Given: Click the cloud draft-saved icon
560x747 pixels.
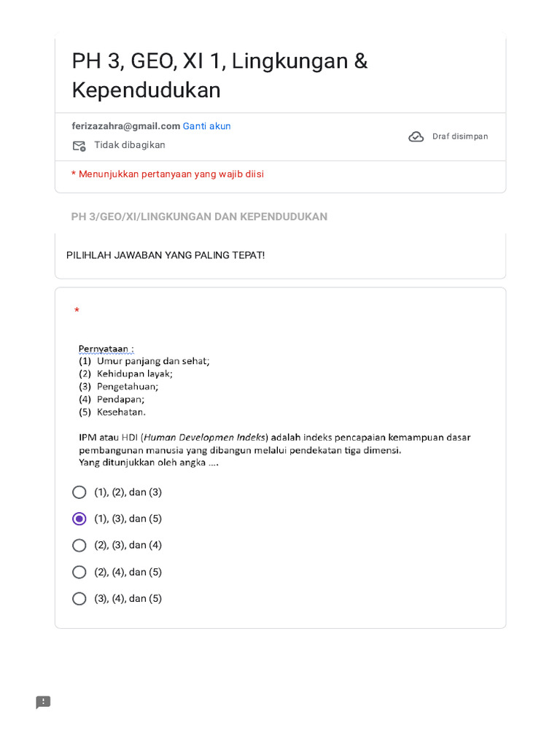Looking at the screenshot, I should pos(416,136).
